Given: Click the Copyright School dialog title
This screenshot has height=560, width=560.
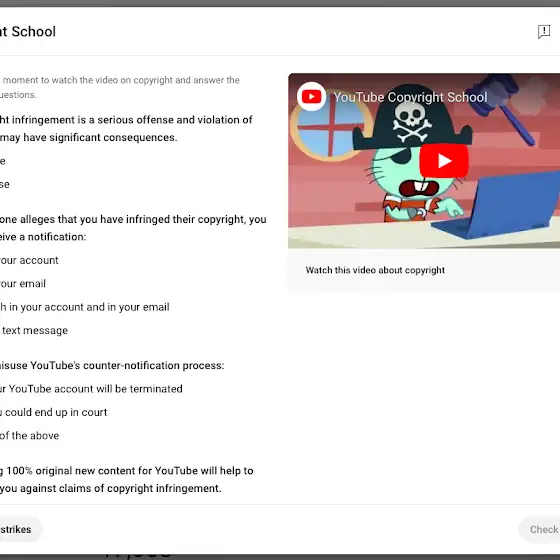Looking at the screenshot, I should tap(28, 32).
